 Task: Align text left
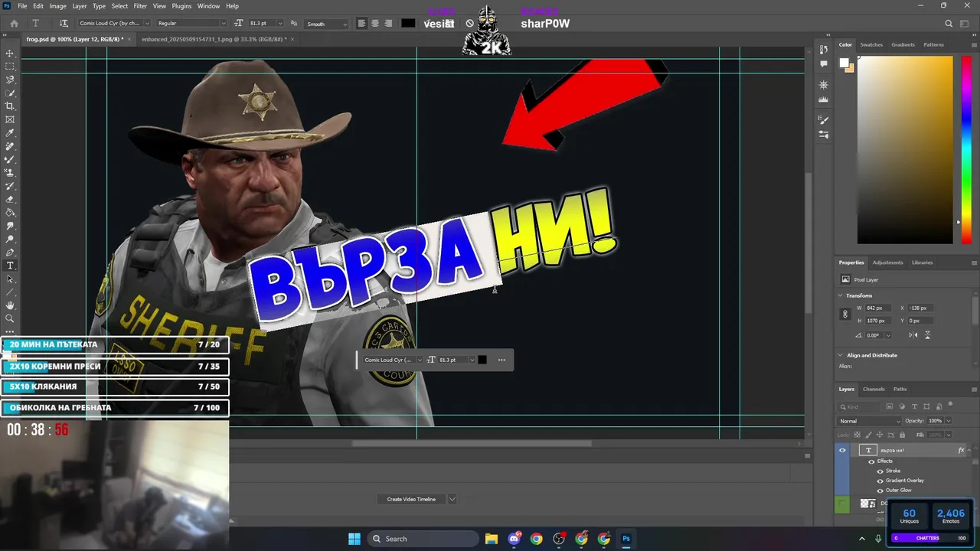pos(362,24)
